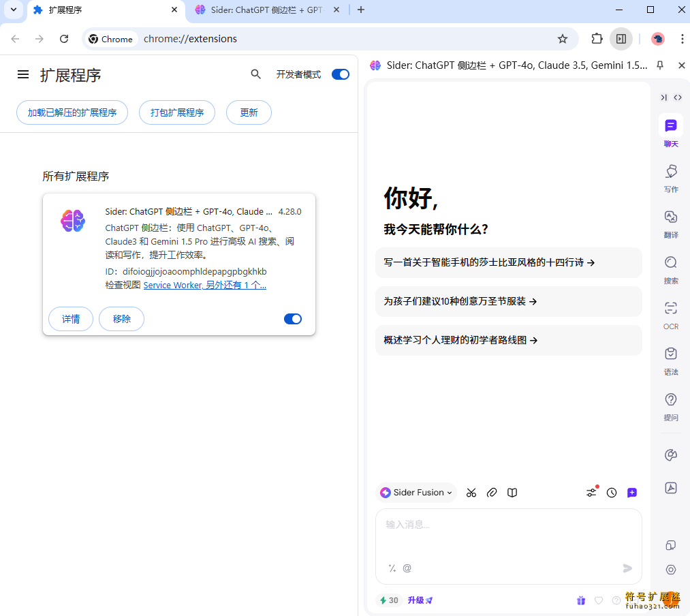Click the code brackets icon atop Sider rail
The width and height of the screenshot is (690, 616).
tap(678, 97)
